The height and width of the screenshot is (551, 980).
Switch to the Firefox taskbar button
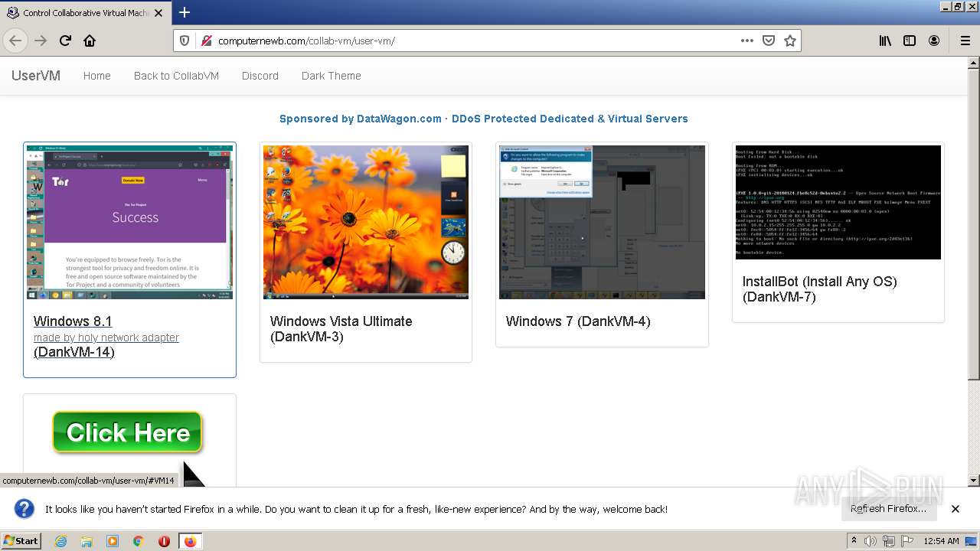click(190, 541)
